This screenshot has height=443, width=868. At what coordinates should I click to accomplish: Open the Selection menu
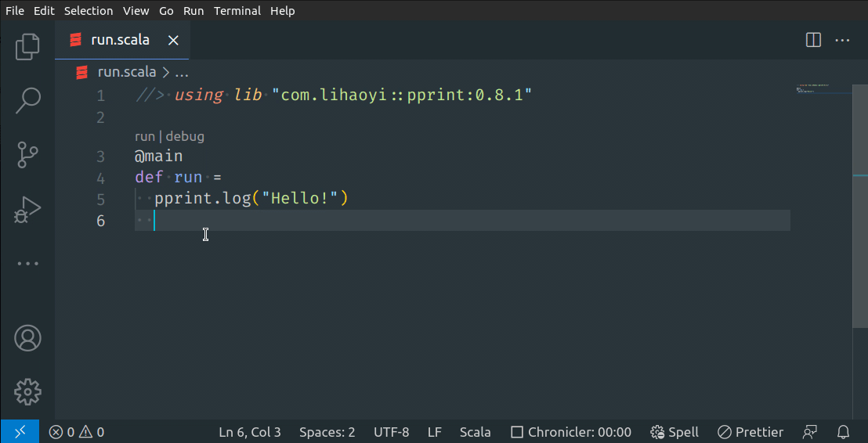pyautogui.click(x=88, y=10)
